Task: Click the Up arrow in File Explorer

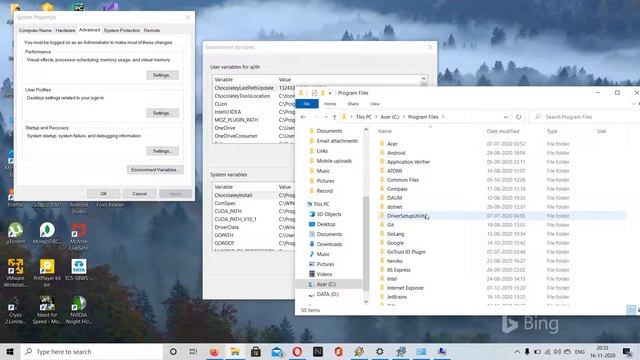Action: point(335,117)
